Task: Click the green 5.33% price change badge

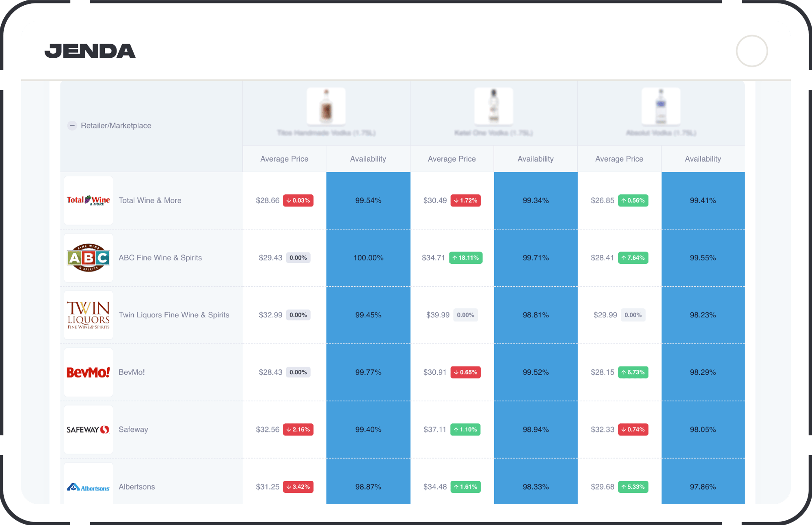Action: pos(633,487)
